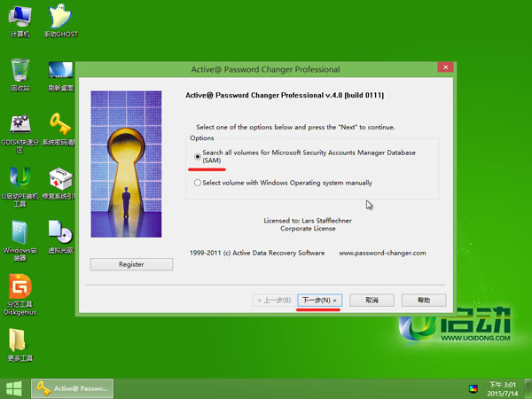Launch Diskgenius partition tool icon
Image resolution: width=532 pixels, height=399 pixels.
20,295
